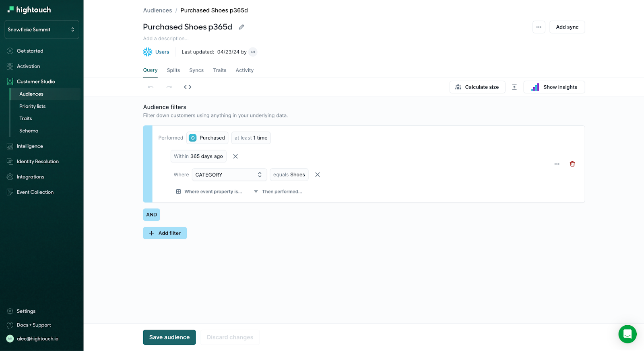Click the Save audience button
The image size is (644, 351).
pos(169,337)
